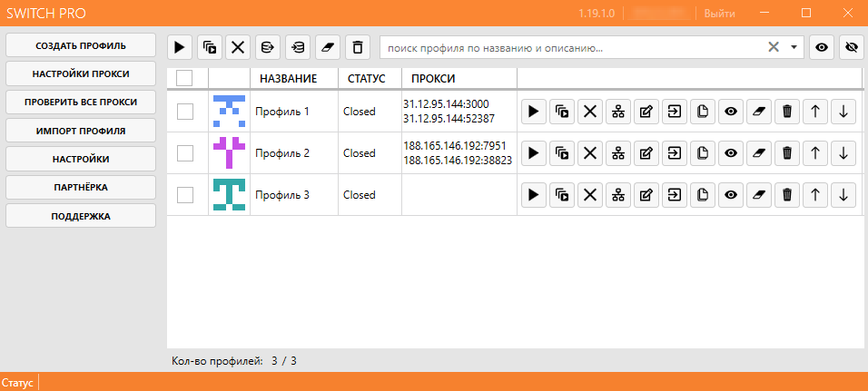
Task: Clear search with the X in field
Action: (774, 47)
